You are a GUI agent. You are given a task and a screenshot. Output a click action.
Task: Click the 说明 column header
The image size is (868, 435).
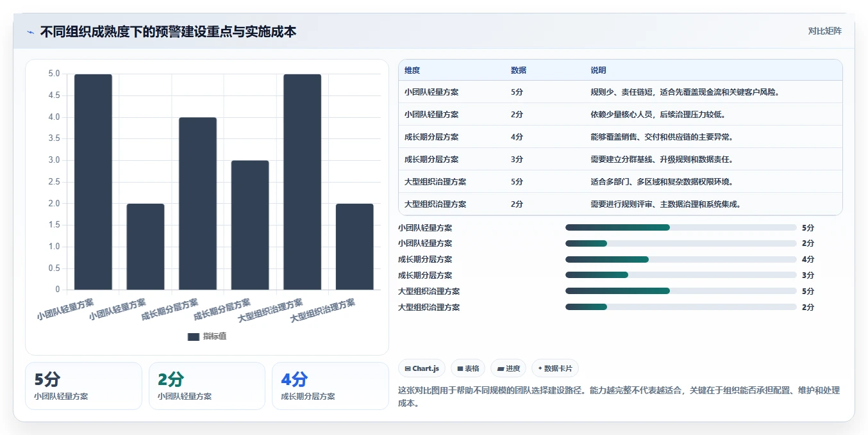coord(598,70)
